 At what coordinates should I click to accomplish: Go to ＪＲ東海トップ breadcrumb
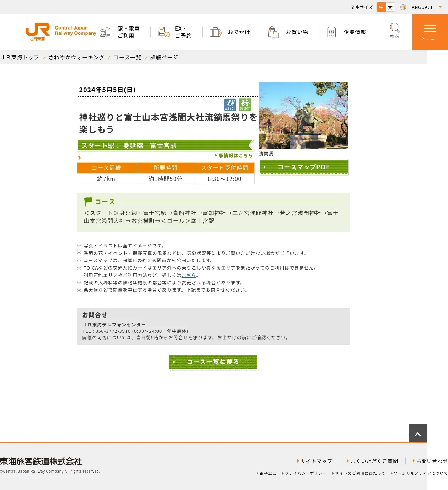click(x=20, y=57)
